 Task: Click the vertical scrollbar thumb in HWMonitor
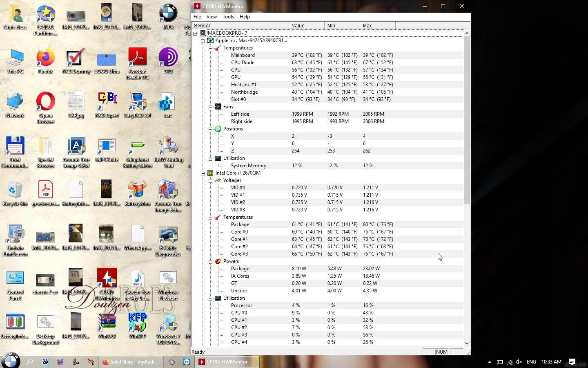pyautogui.click(x=467, y=120)
